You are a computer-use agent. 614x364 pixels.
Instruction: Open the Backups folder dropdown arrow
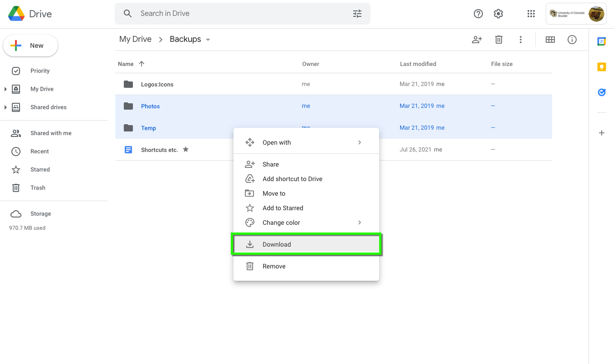[x=208, y=39]
